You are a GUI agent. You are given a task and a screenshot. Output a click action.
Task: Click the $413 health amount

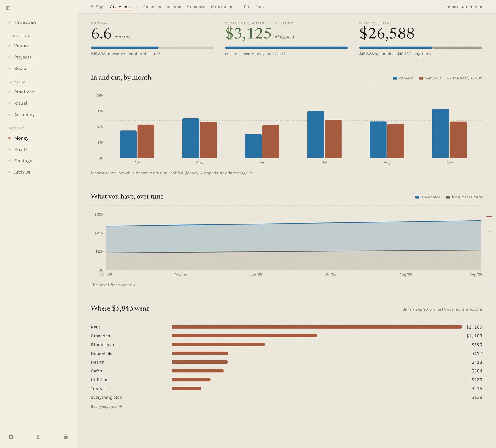coord(477,362)
